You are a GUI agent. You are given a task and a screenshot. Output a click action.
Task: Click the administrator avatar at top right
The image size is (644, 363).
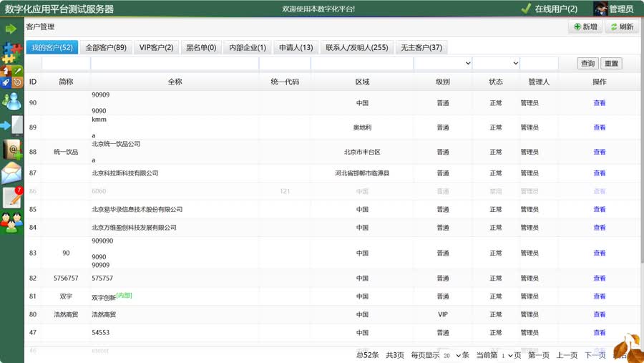(x=601, y=9)
